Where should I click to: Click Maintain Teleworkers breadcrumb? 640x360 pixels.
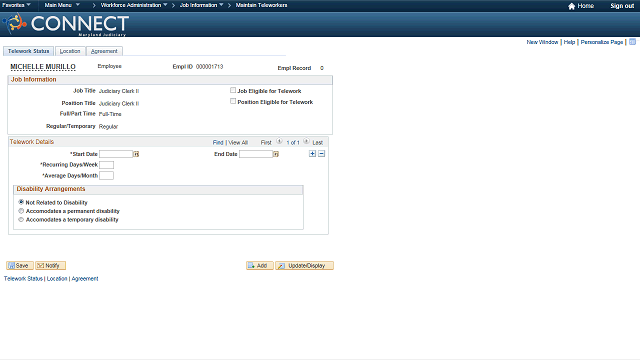pyautogui.click(x=261, y=5)
